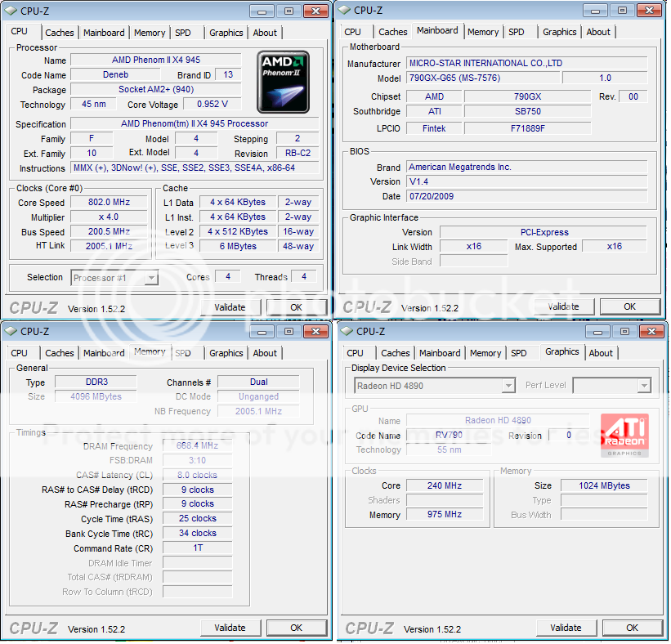Open Mainboard tab in the processor window
Screen dimensions: 671x644
104,33
